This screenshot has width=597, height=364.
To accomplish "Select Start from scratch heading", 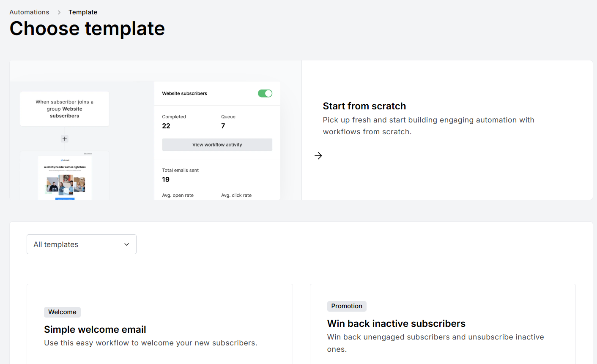I will [x=364, y=106].
